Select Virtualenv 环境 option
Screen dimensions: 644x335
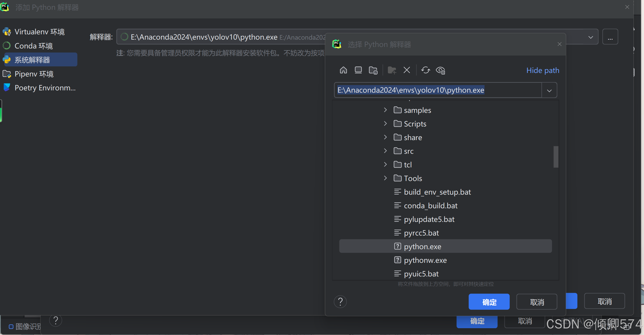click(39, 32)
